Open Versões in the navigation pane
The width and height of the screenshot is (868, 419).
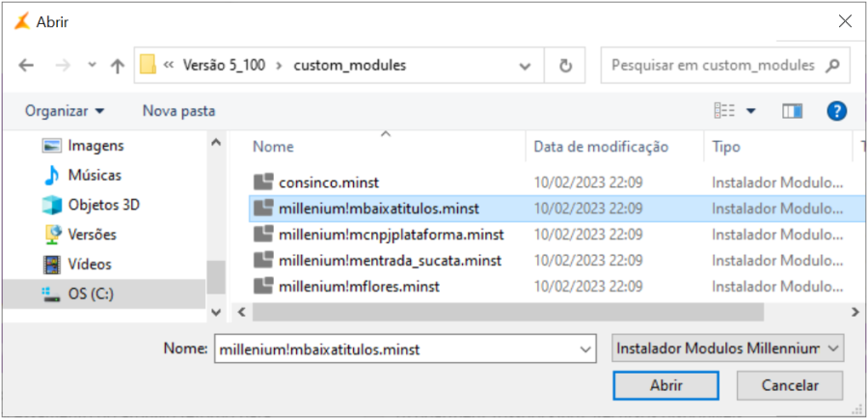pyautogui.click(x=93, y=235)
